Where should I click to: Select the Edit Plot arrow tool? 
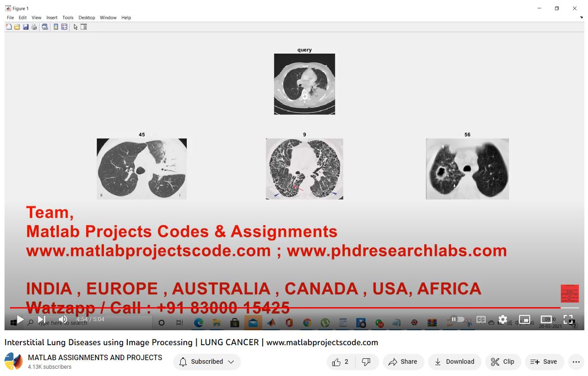coord(76,27)
